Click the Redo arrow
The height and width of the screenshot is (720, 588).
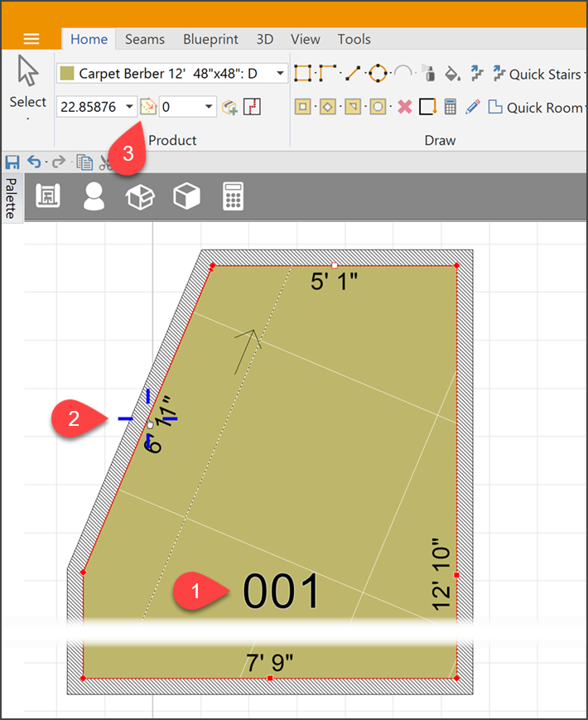pos(58,162)
